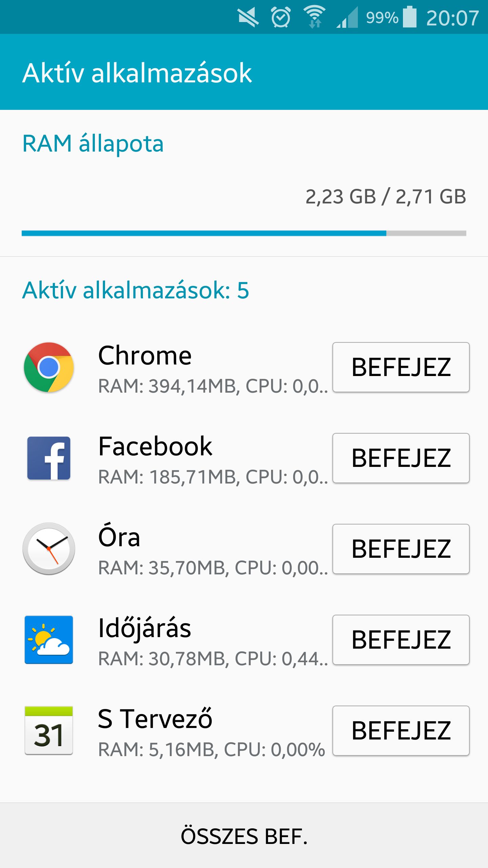The image size is (488, 868).
Task: Tap the alarm icon in status bar
Action: pyautogui.click(x=281, y=17)
